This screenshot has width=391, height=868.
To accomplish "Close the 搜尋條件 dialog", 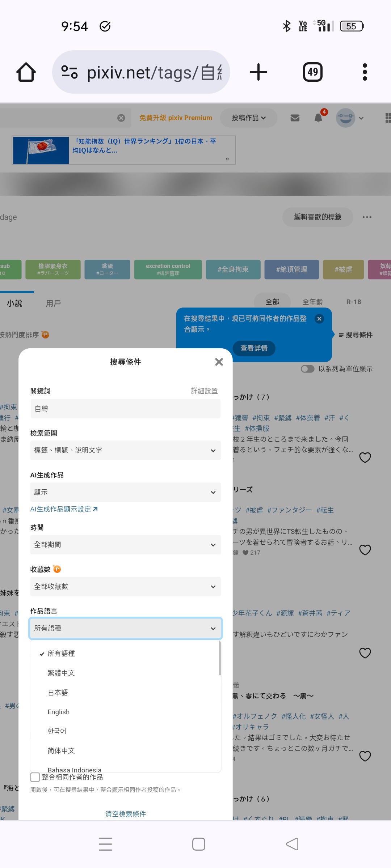I will tap(219, 362).
